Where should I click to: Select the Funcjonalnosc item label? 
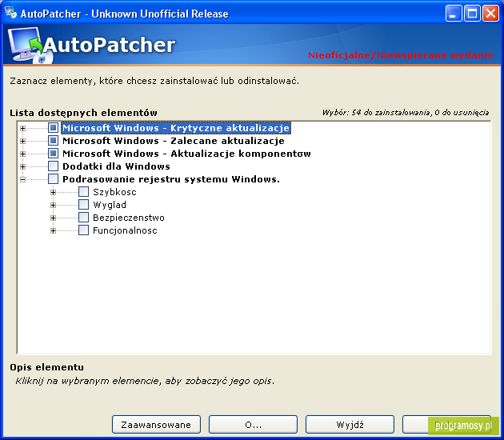click(125, 230)
